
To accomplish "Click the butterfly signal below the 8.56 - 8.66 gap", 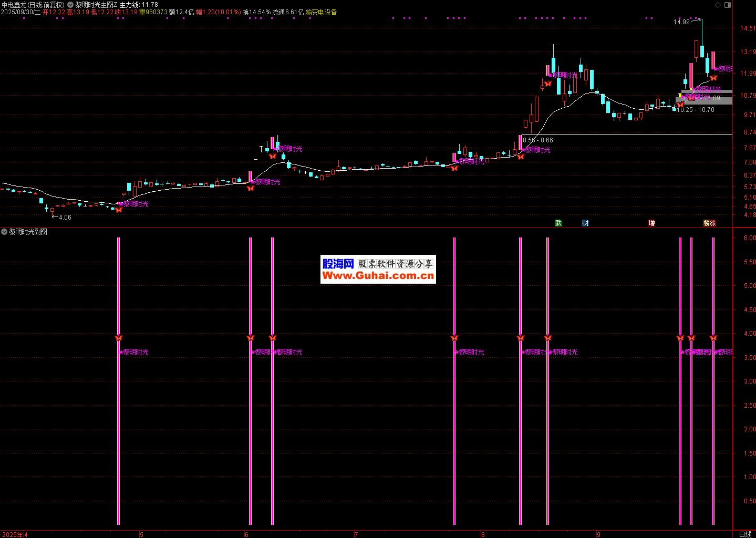I will (x=521, y=156).
